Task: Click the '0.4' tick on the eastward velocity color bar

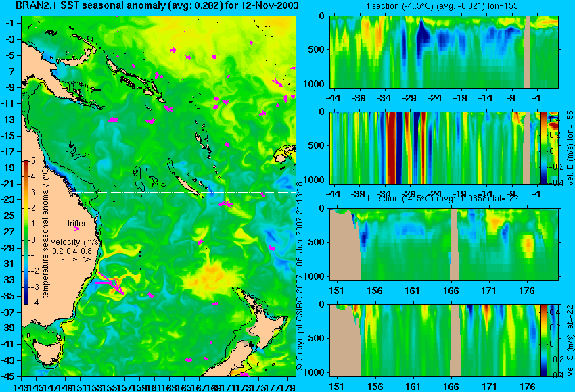Action: click(554, 120)
